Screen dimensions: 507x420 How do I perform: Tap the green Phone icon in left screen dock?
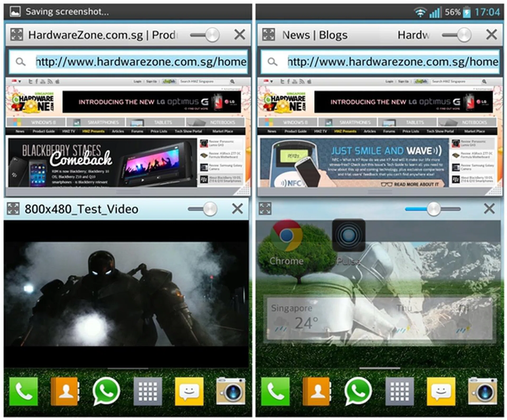[24, 391]
